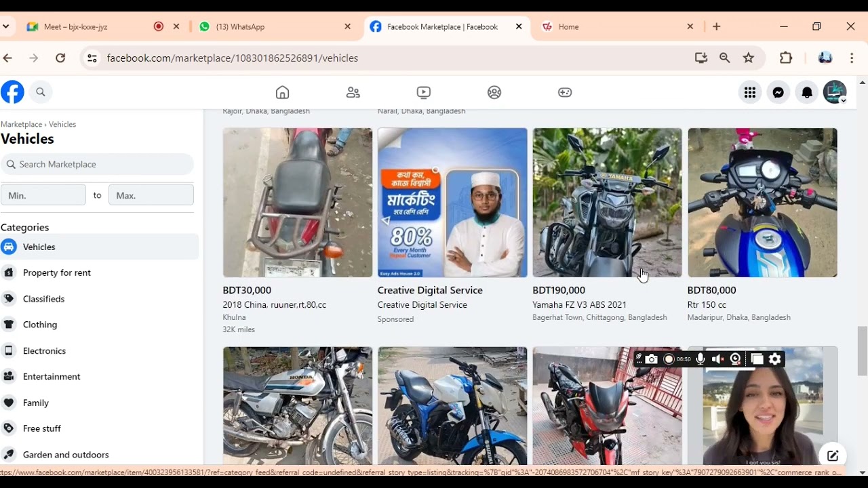Click the Min. price field
Viewport: 868px width, 488px height.
(43, 195)
